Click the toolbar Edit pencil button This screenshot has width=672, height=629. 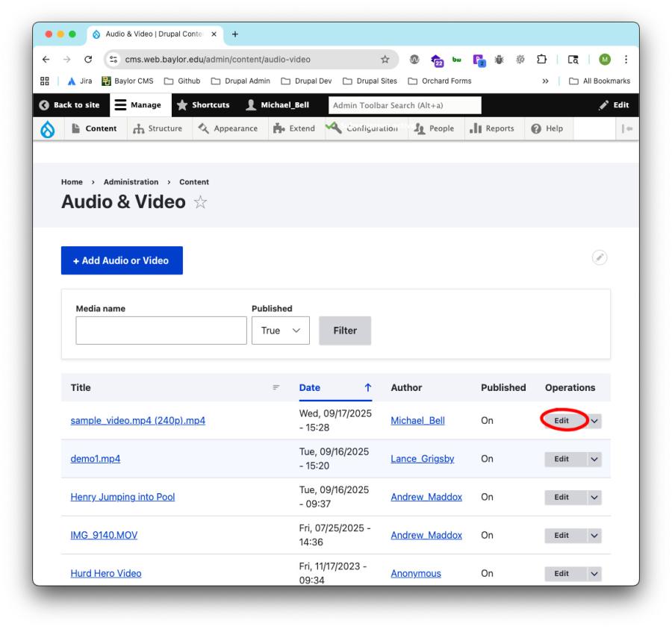click(x=615, y=105)
